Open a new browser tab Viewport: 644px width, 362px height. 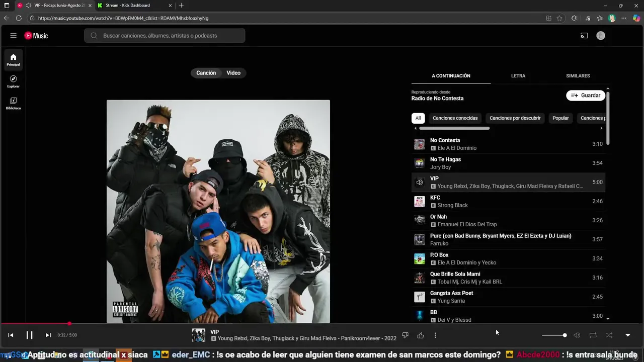(181, 6)
